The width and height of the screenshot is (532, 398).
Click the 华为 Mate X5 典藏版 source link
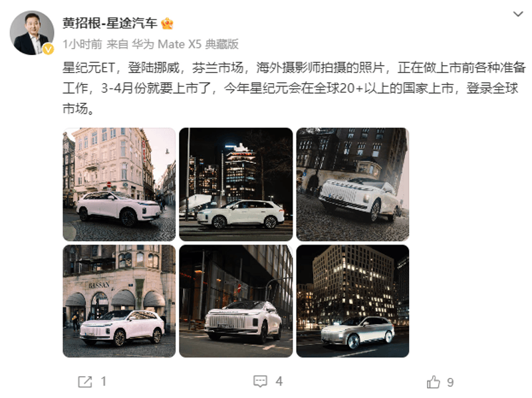point(186,44)
